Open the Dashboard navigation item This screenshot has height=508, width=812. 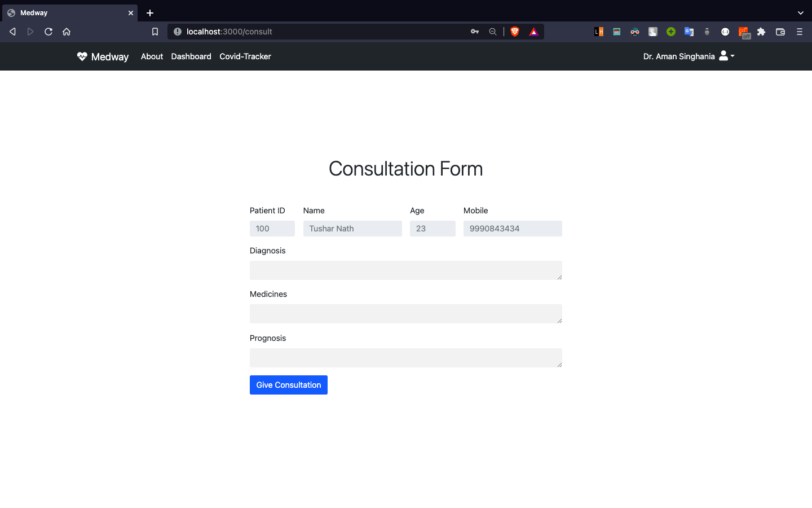pyautogui.click(x=191, y=56)
